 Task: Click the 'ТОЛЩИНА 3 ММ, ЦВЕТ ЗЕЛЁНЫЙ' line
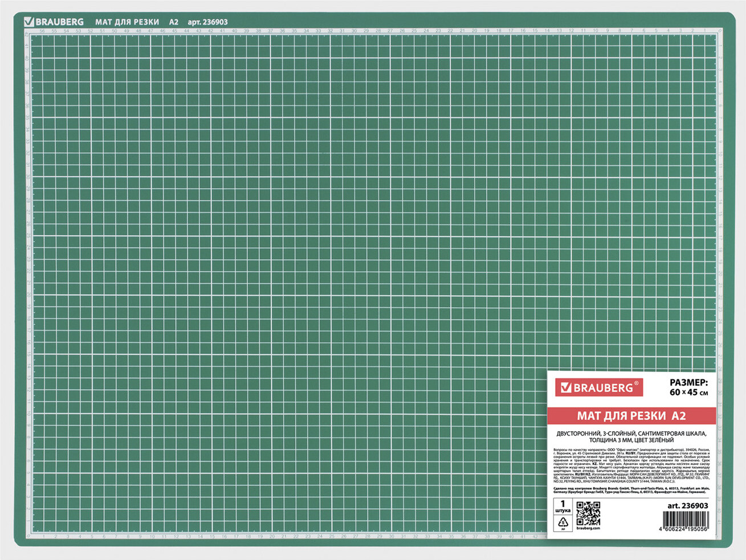coord(631,440)
